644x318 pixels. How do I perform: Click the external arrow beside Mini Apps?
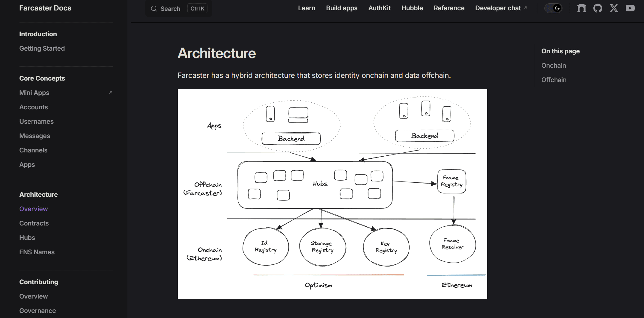pyautogui.click(x=110, y=93)
